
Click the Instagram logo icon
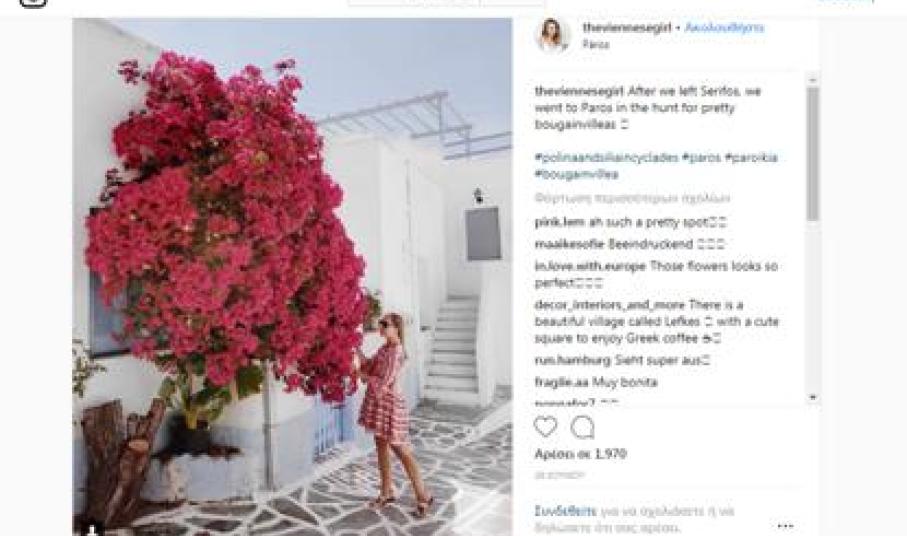click(32, 3)
